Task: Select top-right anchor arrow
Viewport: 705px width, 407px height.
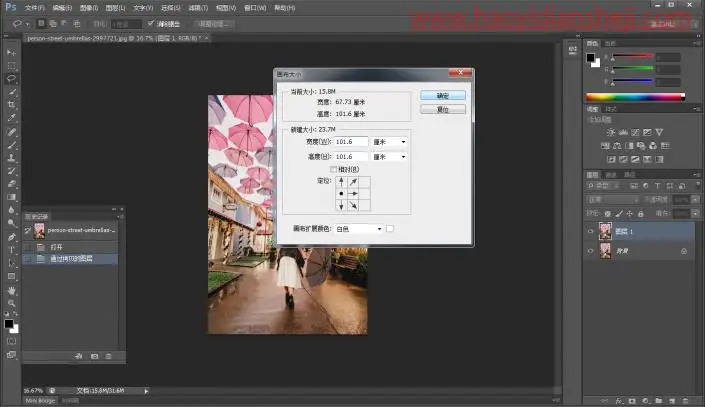Action: (x=353, y=182)
